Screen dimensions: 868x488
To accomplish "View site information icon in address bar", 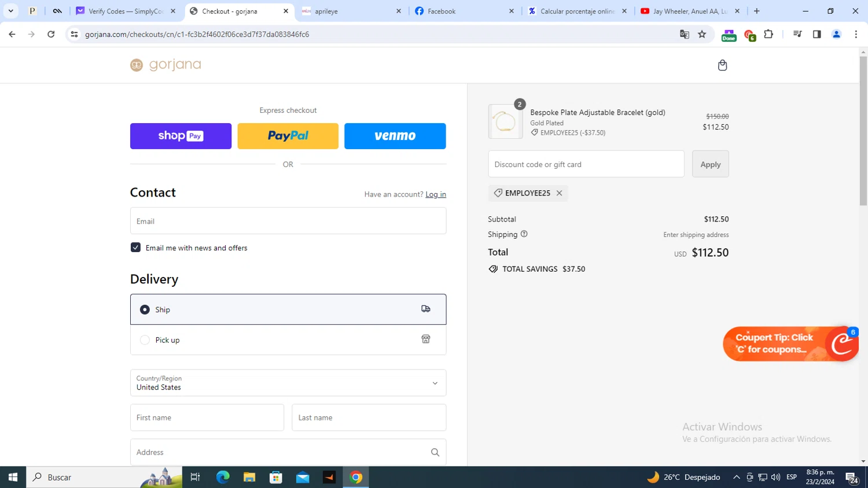I will (x=74, y=34).
